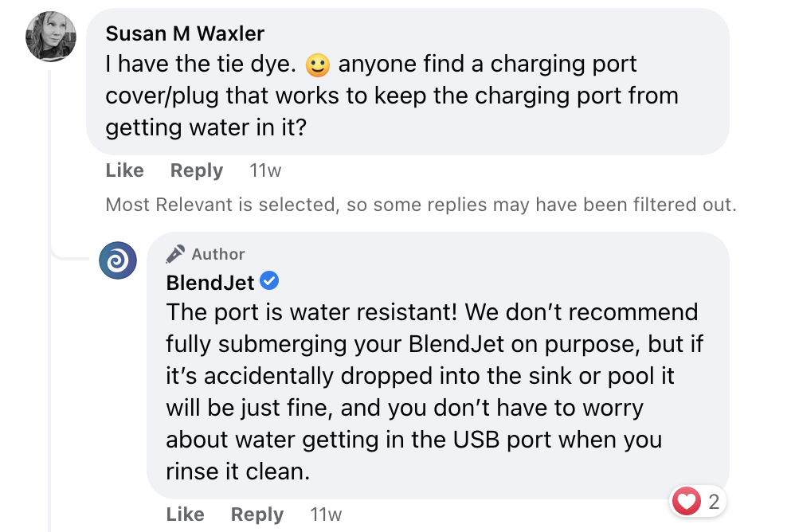This screenshot has height=532, width=795.
Task: Reply to Susan M Waxler's comment
Action: tap(197, 170)
